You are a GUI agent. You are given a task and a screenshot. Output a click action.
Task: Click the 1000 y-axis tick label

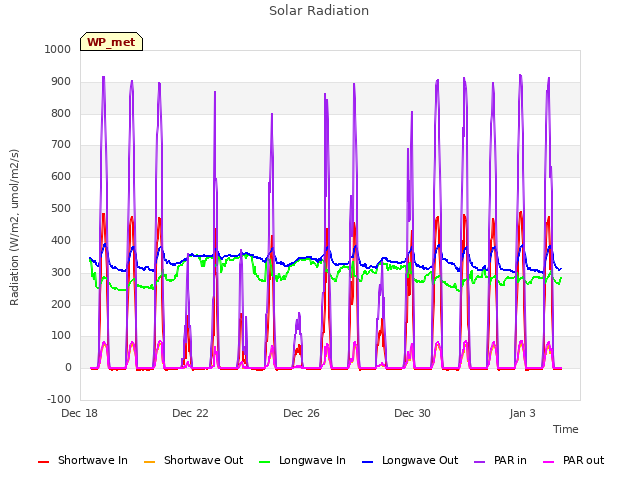pyautogui.click(x=58, y=49)
